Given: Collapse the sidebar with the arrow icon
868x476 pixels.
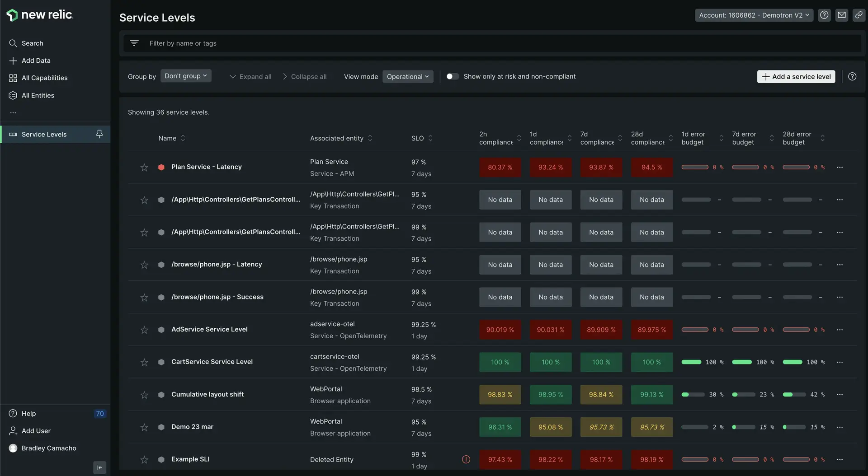Looking at the screenshot, I should (x=99, y=467).
